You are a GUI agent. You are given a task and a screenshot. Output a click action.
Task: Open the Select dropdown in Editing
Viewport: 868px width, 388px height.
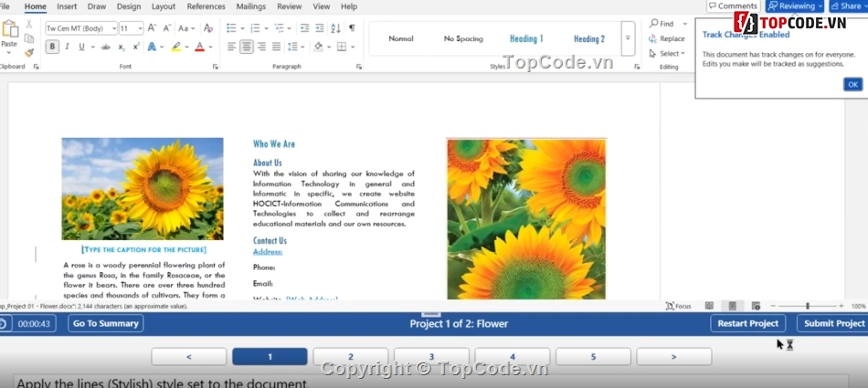point(667,54)
